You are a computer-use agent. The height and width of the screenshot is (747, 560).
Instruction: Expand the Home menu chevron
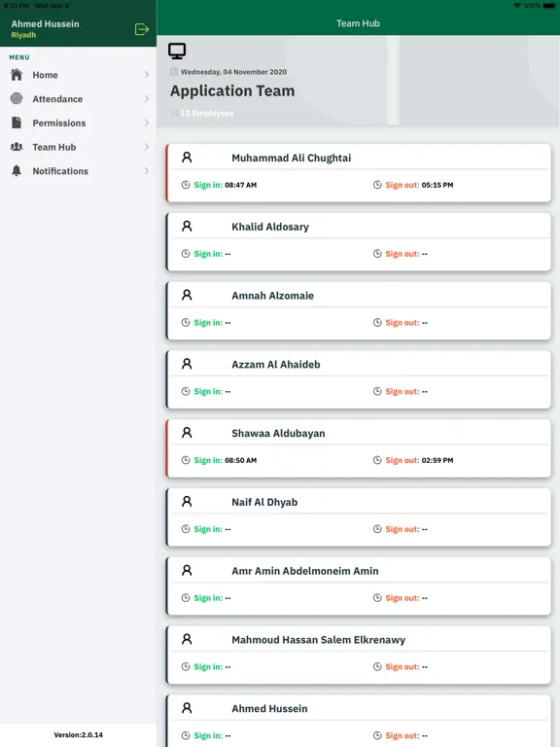click(147, 75)
